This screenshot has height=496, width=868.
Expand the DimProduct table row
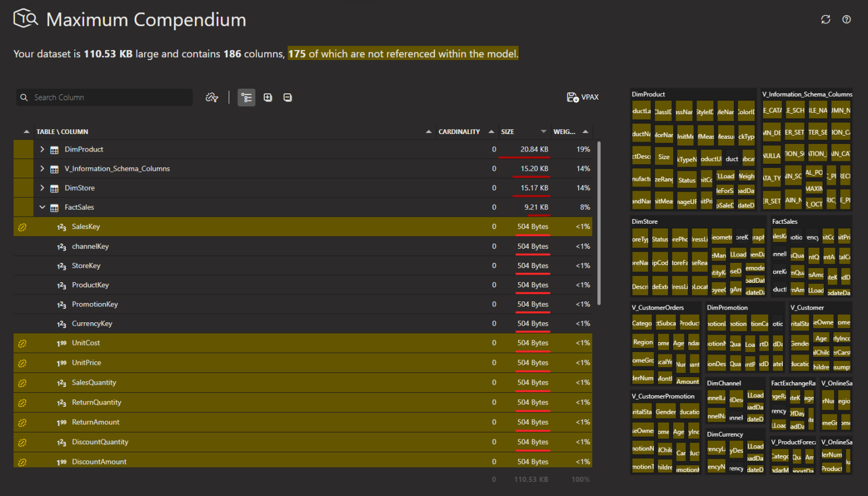[41, 149]
